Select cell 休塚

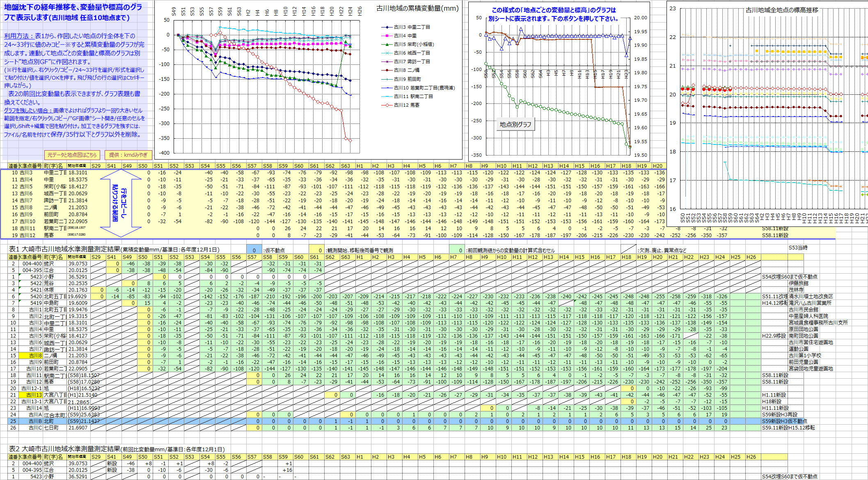pyautogui.click(x=55, y=290)
